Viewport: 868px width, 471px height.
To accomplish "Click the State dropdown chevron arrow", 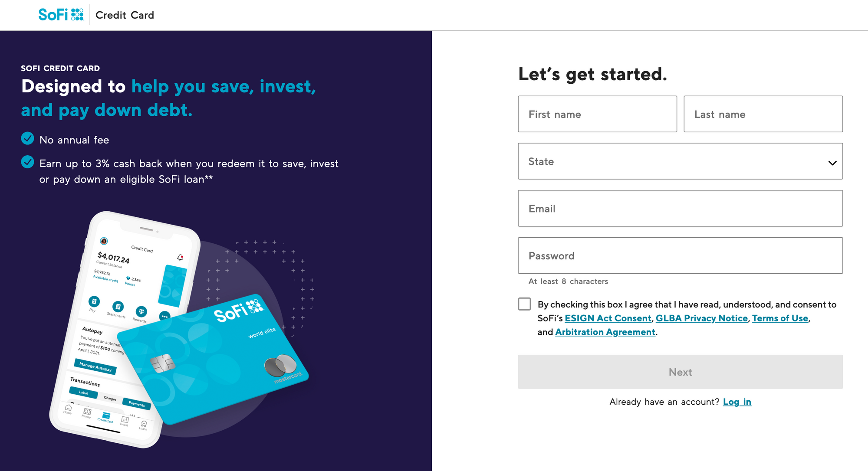I will [x=832, y=163].
